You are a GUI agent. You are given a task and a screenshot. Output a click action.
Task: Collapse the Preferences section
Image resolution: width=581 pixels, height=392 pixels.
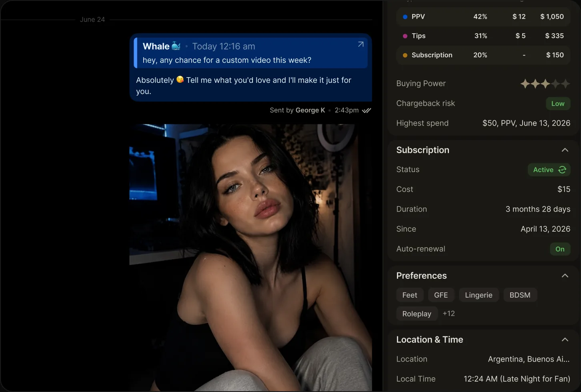[565, 276]
